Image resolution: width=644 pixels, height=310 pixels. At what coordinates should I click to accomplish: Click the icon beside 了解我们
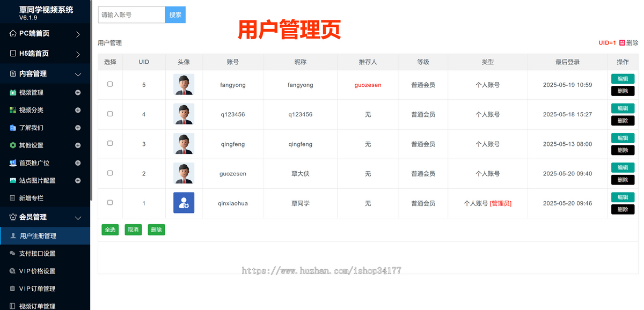coord(13,128)
